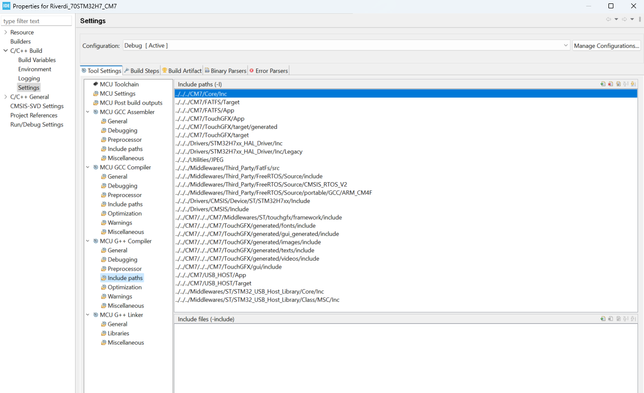Add a new include path entry

(x=603, y=84)
